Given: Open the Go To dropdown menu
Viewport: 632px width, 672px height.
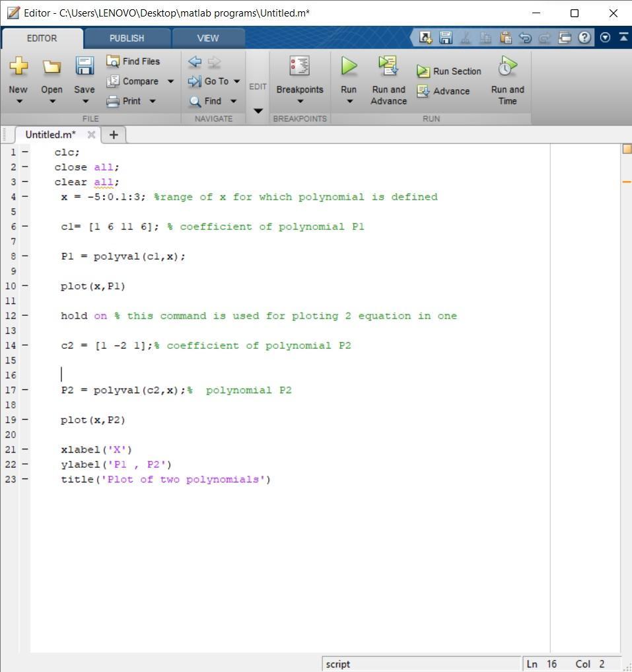Looking at the screenshot, I should click(236, 81).
